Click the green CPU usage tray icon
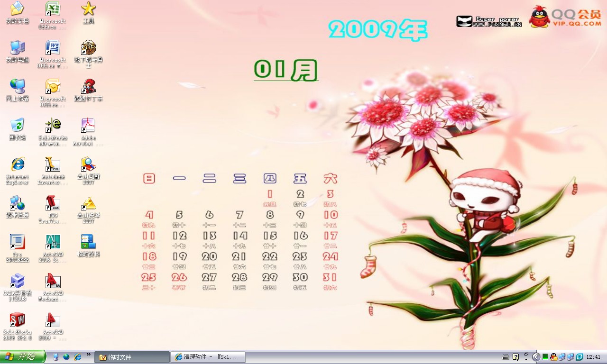This screenshot has height=364, width=607. [545, 357]
